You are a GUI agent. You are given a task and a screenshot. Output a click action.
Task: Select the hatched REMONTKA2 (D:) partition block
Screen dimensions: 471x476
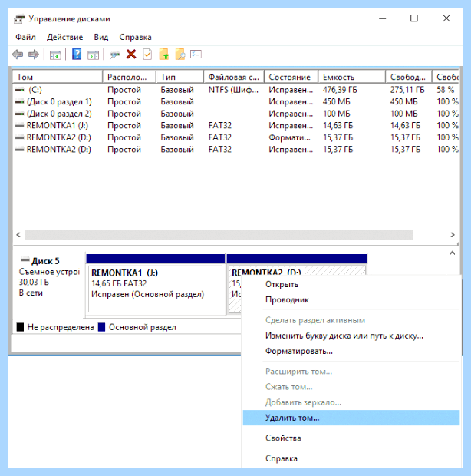[x=297, y=264]
